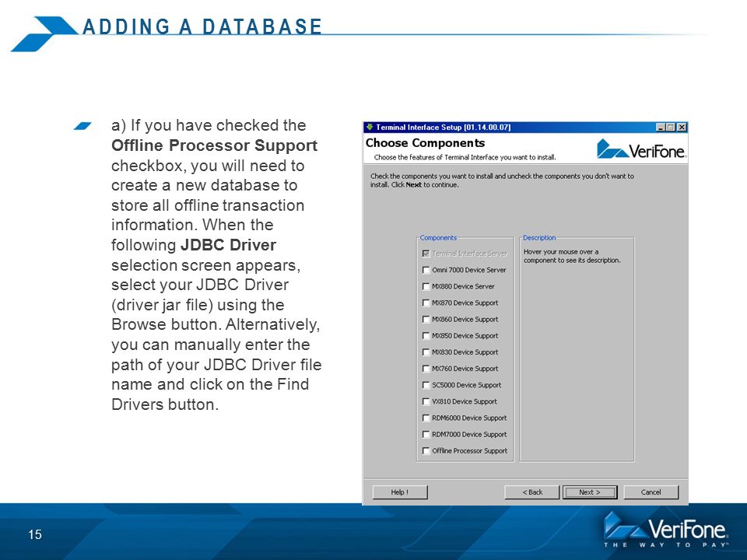747x560 pixels.
Task: Maximize the Terminal Interface Setup window
Action: (x=671, y=127)
